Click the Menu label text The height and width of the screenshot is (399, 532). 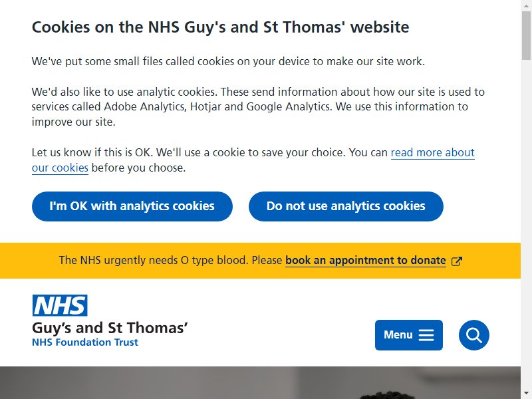(398, 335)
